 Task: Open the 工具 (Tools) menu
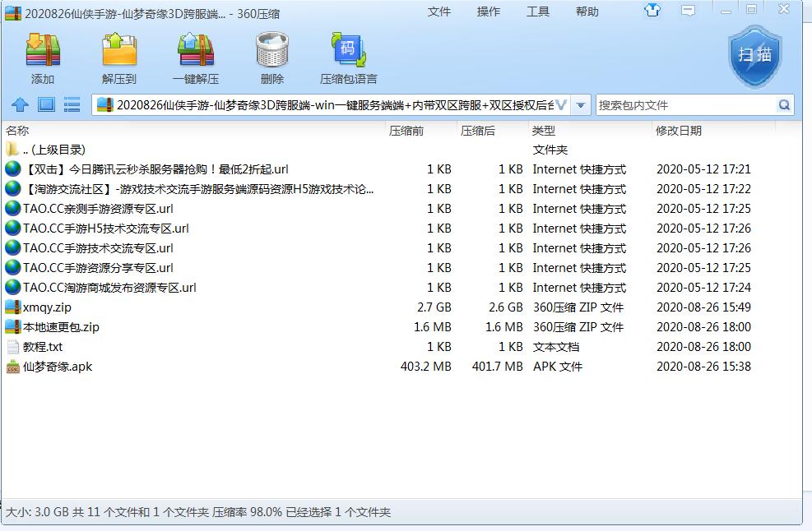tap(537, 12)
